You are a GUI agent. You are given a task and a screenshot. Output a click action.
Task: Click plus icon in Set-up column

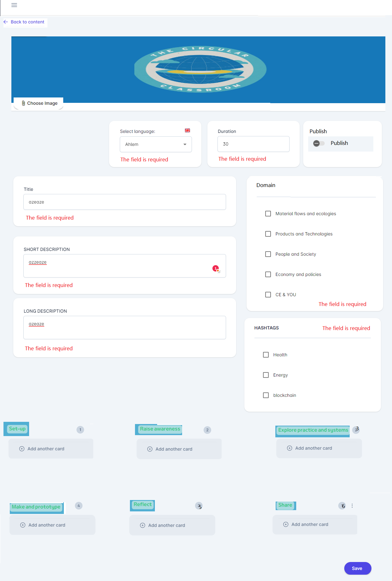pos(22,449)
